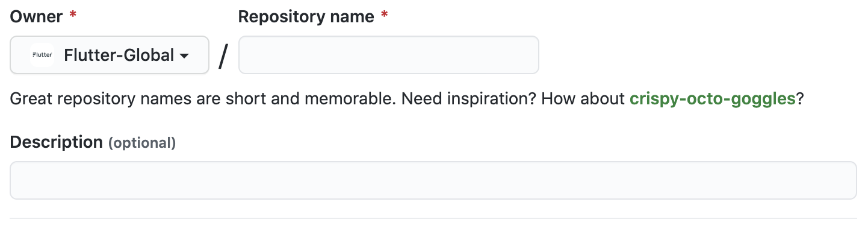
Task: Click the Description label text
Action: tap(57, 142)
